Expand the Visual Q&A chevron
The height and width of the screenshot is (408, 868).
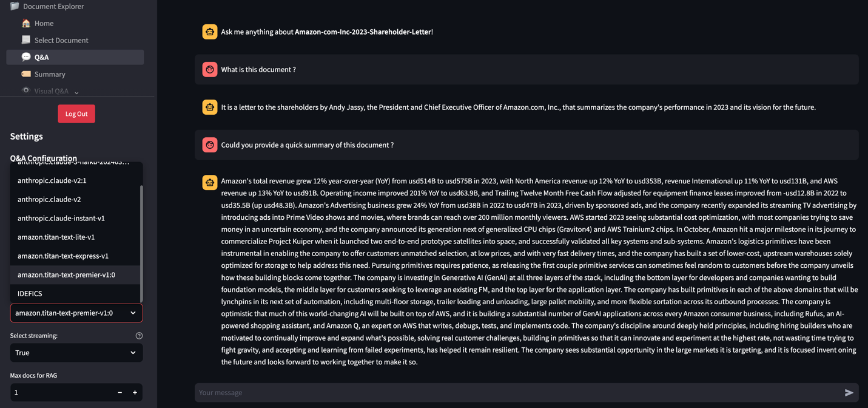point(76,92)
